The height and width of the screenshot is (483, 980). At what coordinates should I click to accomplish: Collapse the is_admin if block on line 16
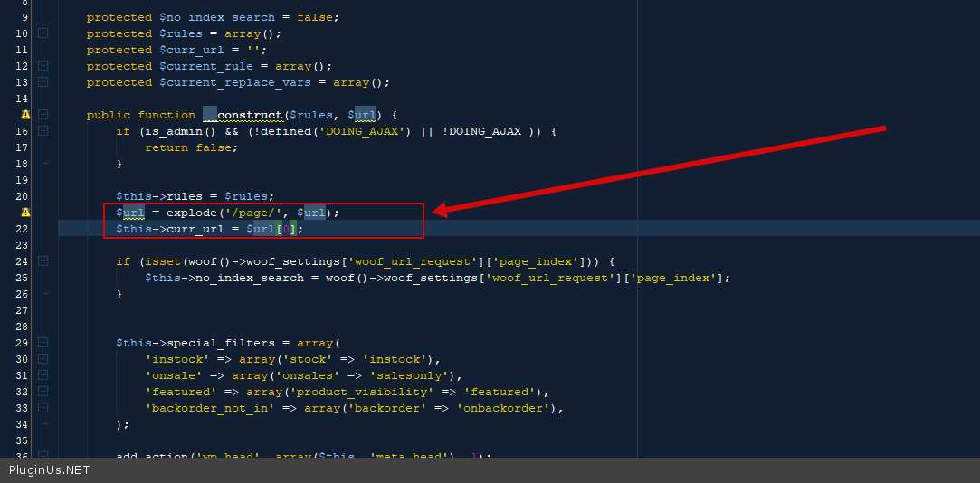[43, 131]
